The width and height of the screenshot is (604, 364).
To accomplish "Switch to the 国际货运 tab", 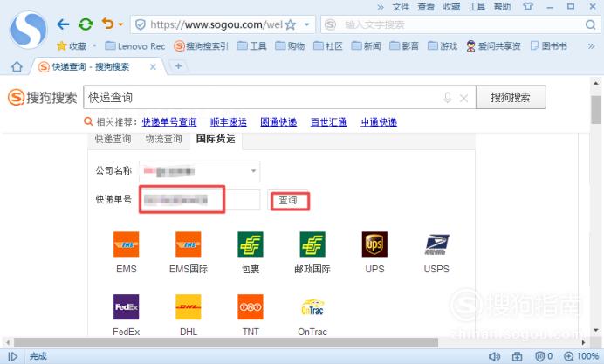I will 216,139.
